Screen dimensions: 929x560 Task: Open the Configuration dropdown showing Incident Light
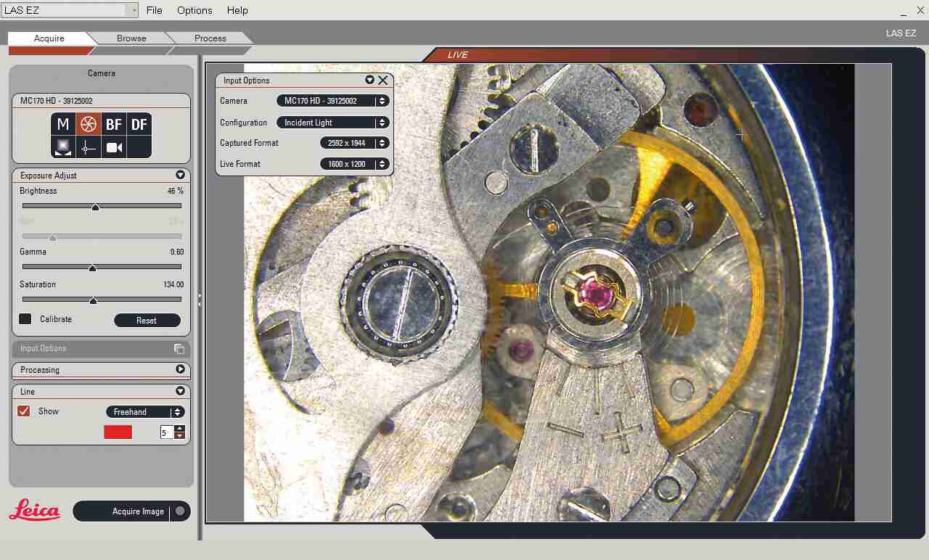(332, 122)
